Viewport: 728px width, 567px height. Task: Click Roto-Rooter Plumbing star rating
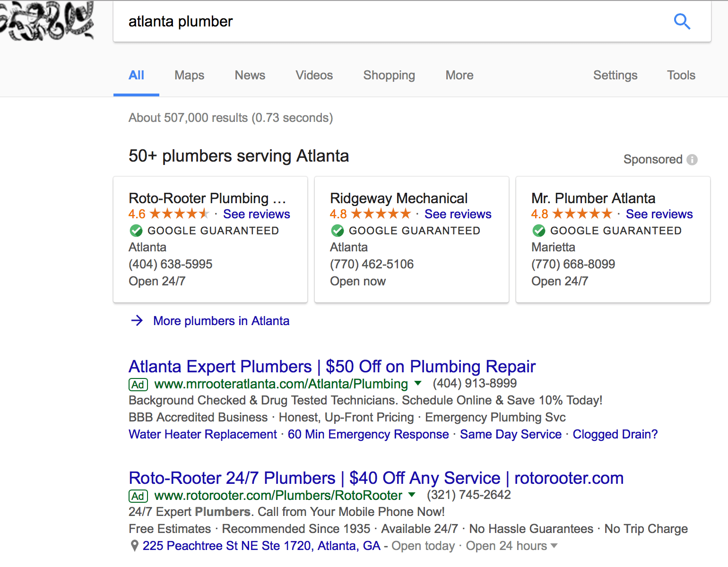tap(179, 214)
